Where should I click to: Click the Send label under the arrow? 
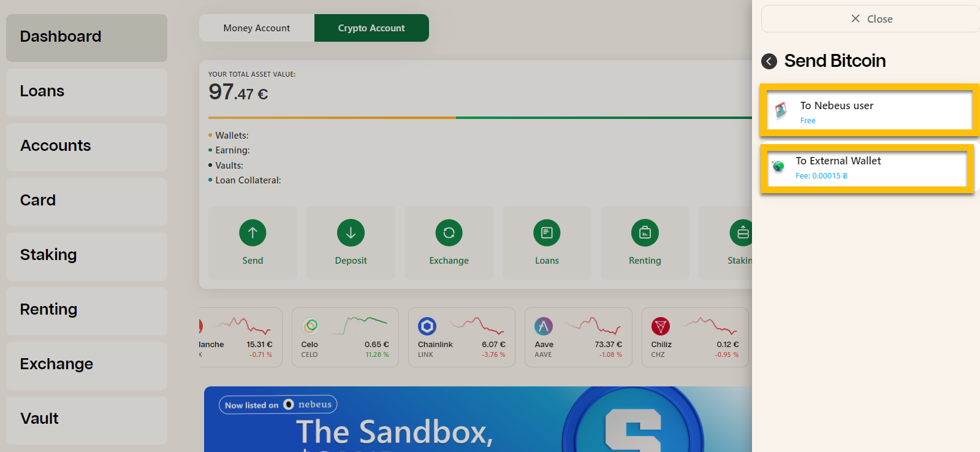pyautogui.click(x=253, y=261)
